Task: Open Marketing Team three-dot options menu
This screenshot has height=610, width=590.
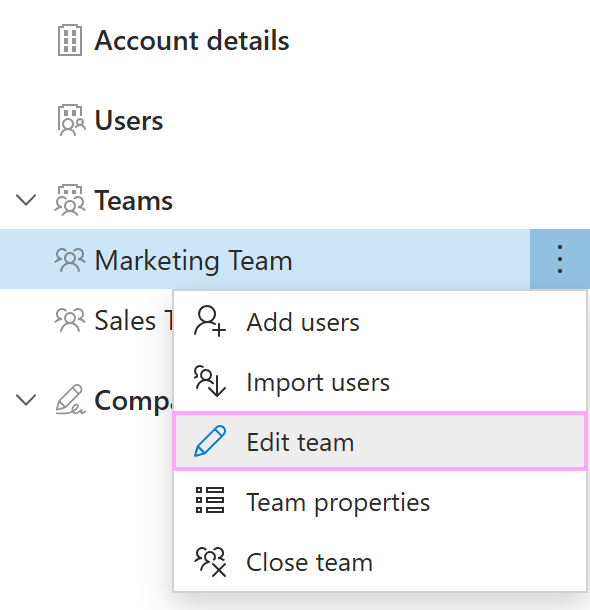Action: [x=560, y=259]
